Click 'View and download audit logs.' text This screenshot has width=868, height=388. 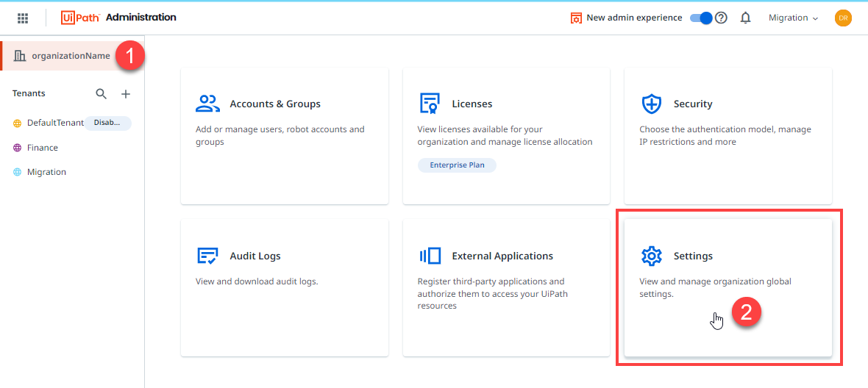[x=257, y=281]
